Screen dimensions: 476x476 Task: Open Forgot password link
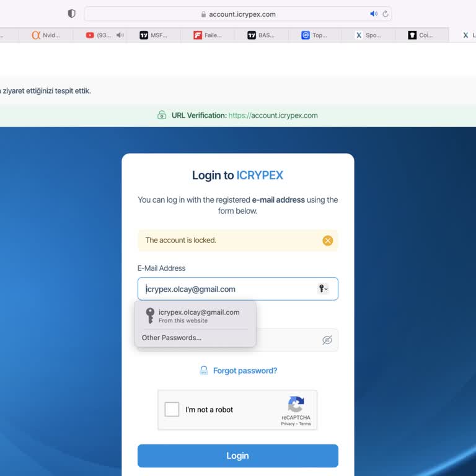pyautogui.click(x=245, y=371)
